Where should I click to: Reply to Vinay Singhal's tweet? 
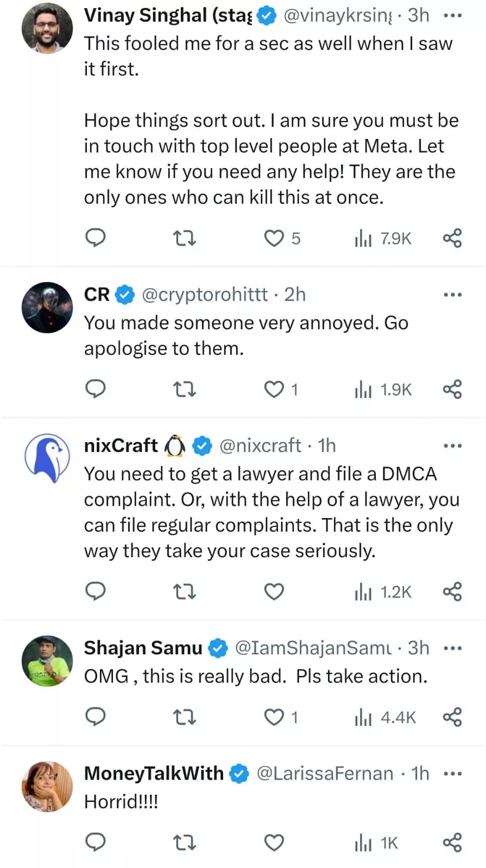[96, 238]
